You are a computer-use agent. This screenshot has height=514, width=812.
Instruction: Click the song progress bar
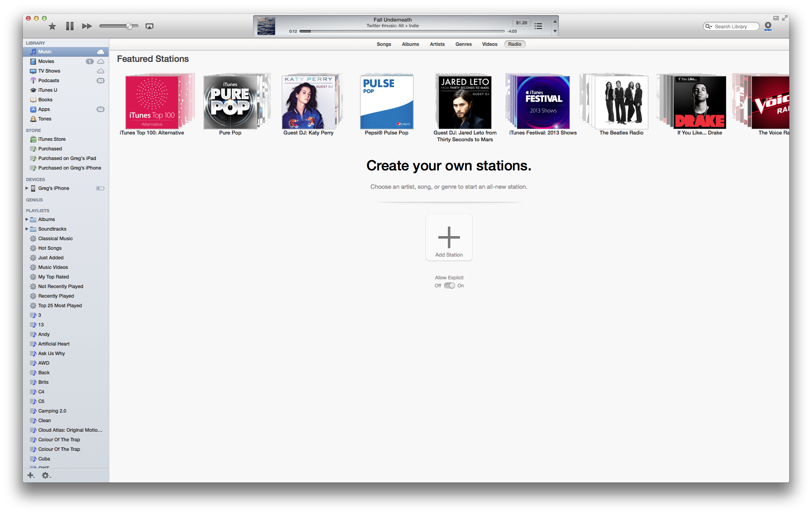click(402, 31)
